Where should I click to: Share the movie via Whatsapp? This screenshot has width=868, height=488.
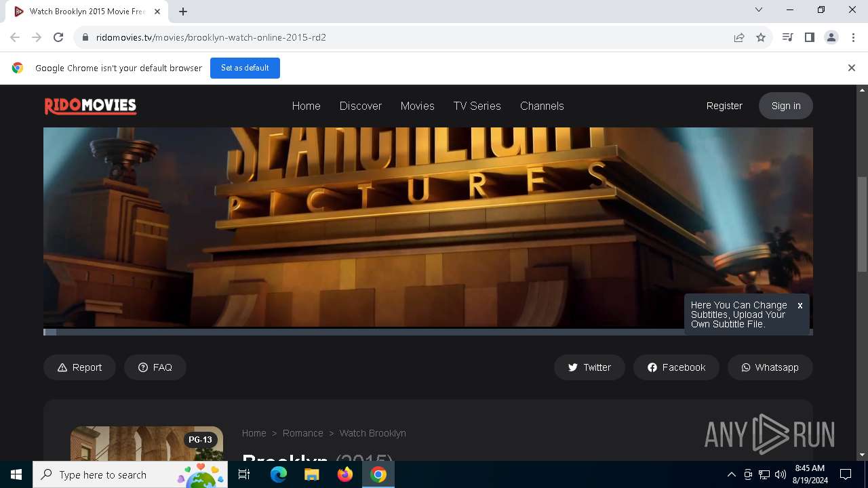click(770, 367)
